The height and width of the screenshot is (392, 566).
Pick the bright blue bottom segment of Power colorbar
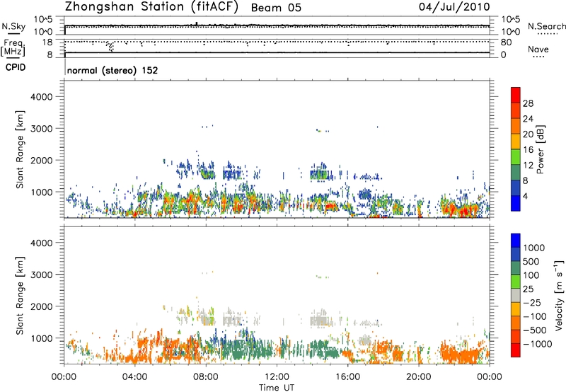coord(516,203)
